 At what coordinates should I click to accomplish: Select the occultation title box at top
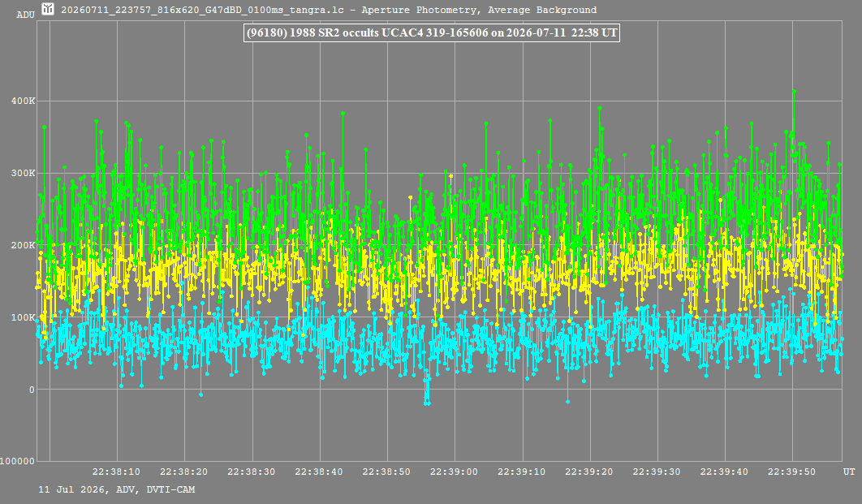point(432,33)
